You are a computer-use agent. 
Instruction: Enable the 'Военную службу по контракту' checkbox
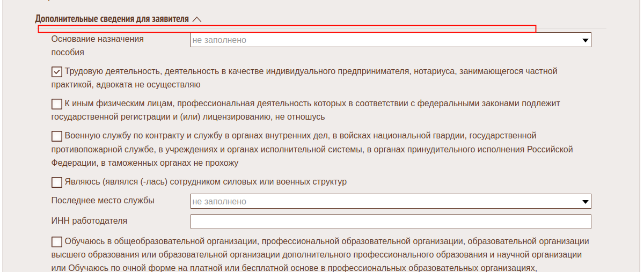coord(57,136)
